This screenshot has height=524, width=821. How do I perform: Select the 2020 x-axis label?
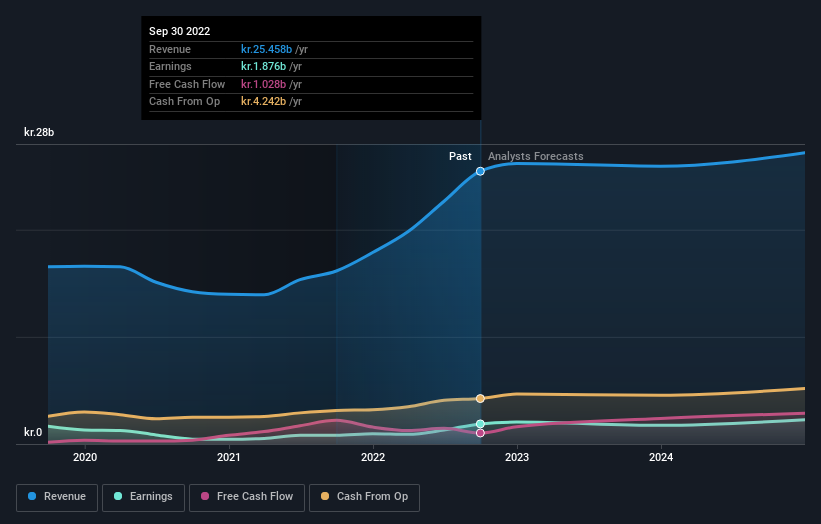point(85,457)
